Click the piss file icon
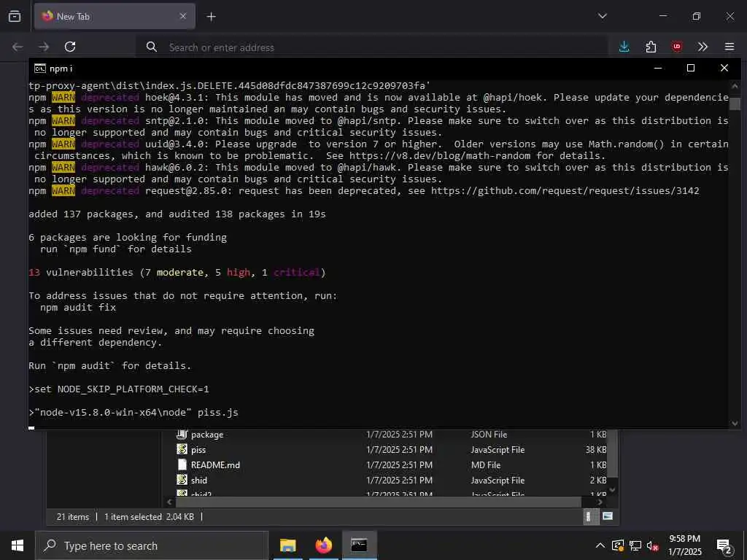This screenshot has height=560, width=747. (182, 449)
